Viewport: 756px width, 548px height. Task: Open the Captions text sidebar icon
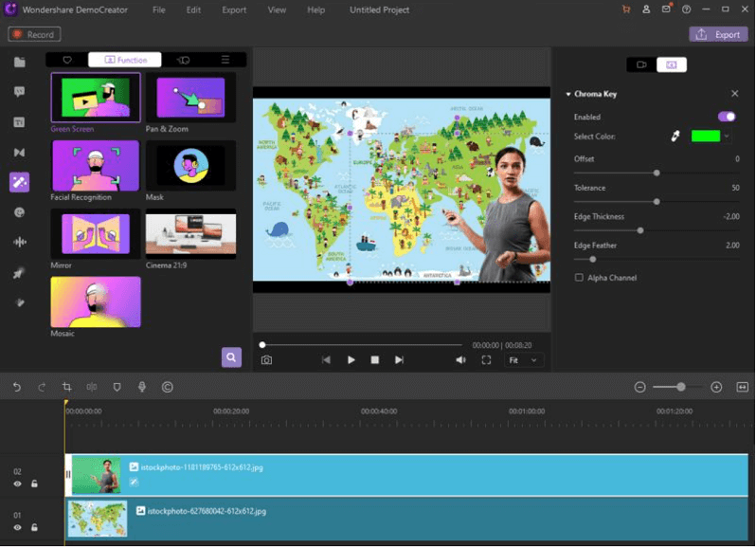pos(19,122)
